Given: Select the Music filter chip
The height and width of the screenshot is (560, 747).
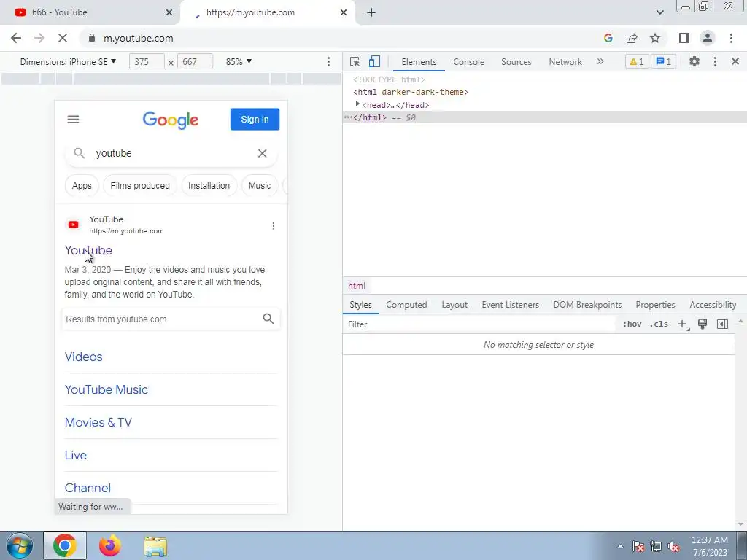Looking at the screenshot, I should point(260,186).
